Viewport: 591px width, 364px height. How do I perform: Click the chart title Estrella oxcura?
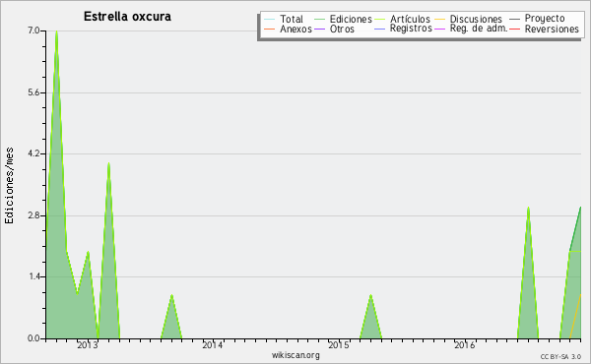127,17
